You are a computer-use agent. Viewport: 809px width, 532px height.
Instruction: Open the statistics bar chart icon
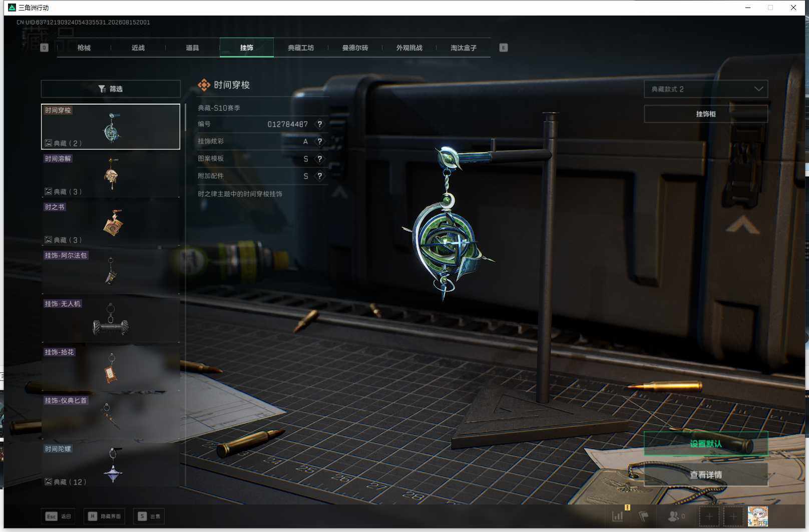tap(618, 516)
